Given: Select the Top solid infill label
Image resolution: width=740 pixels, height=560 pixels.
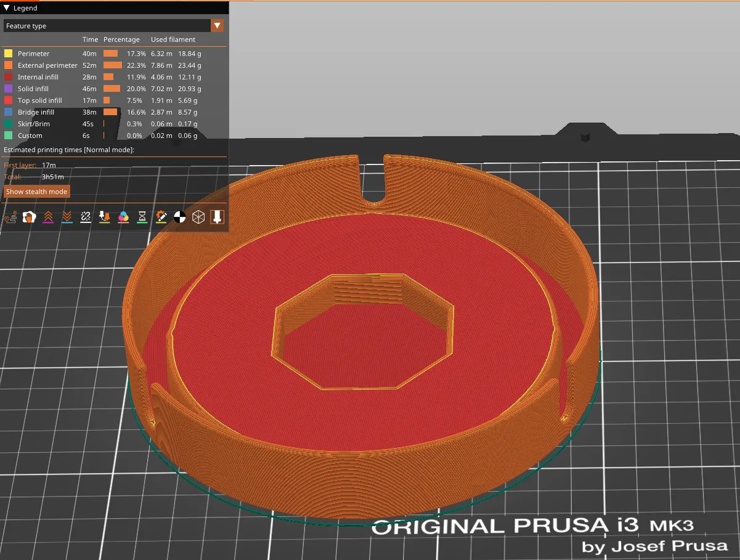Looking at the screenshot, I should 40,100.
